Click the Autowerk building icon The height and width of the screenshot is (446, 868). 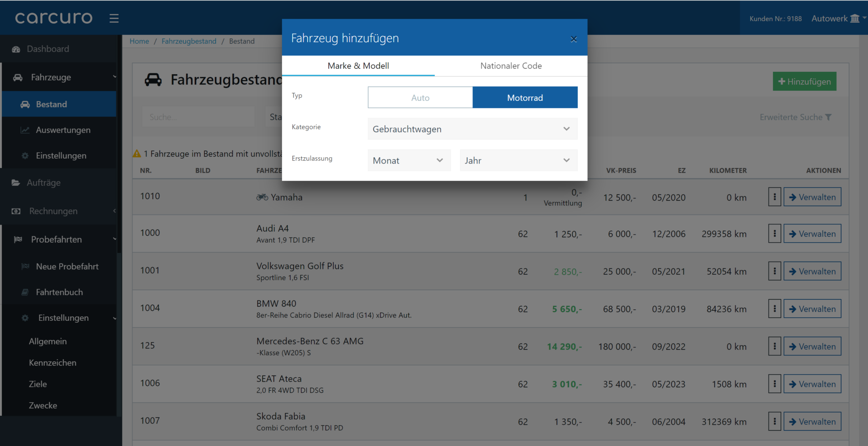coord(855,19)
